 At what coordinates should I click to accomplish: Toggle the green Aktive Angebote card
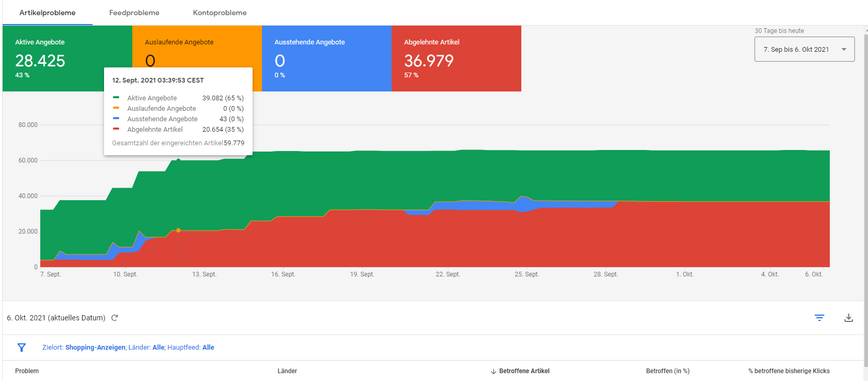(52, 58)
